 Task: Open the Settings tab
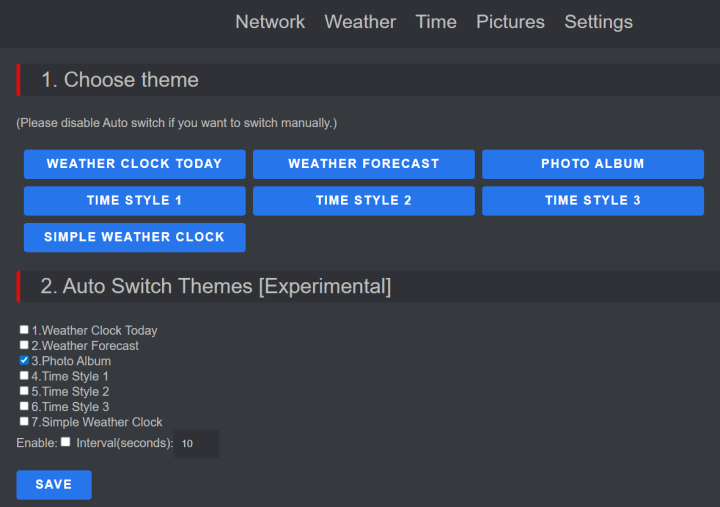(598, 22)
